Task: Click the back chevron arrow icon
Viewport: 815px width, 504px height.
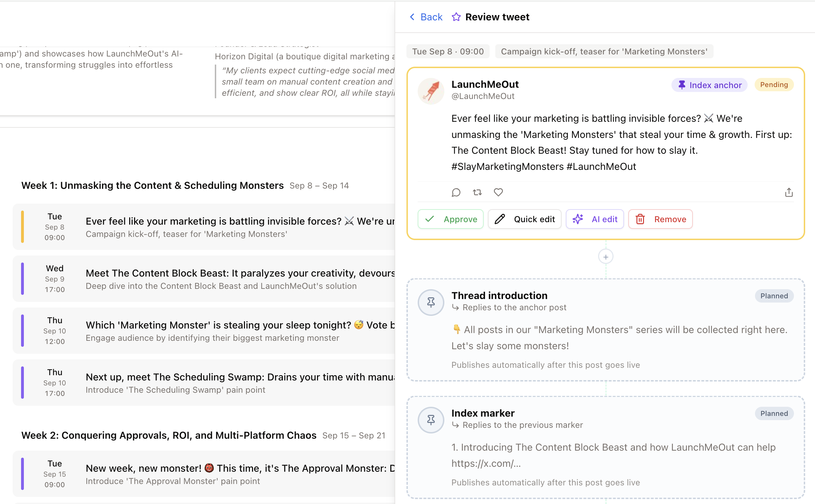Action: pos(412,17)
